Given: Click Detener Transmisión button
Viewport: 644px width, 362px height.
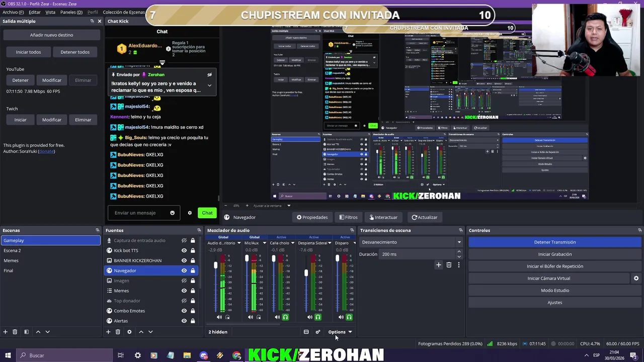Looking at the screenshot, I should (x=555, y=242).
